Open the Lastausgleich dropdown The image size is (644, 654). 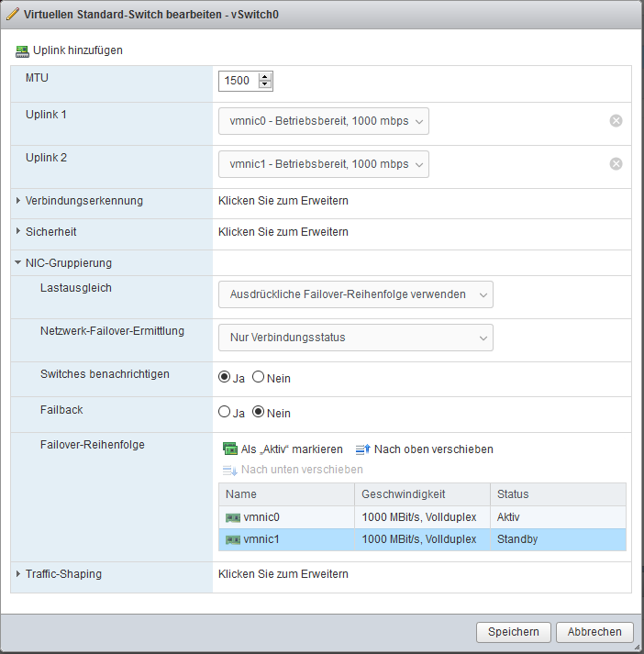click(x=355, y=294)
